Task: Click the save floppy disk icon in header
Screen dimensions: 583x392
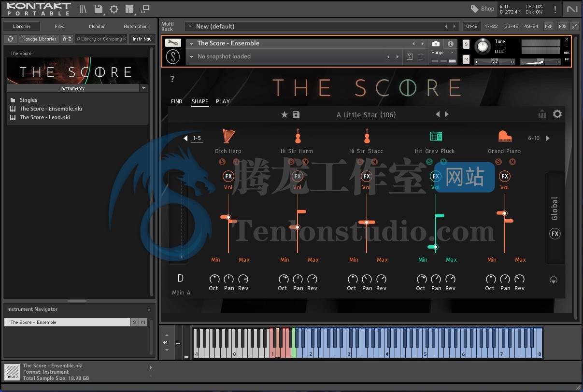Action: (99, 9)
